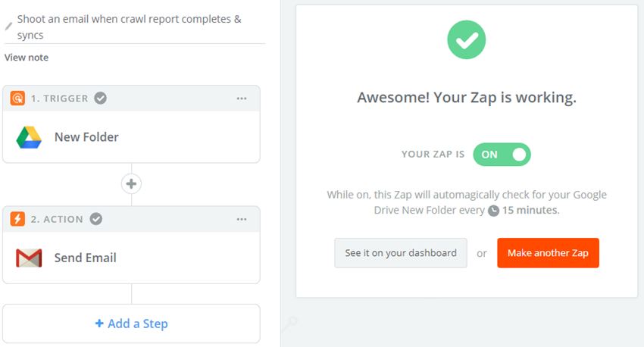Click the pencil icon to edit Zap name
Image resolution: width=644 pixels, height=347 pixels.
coord(9,27)
